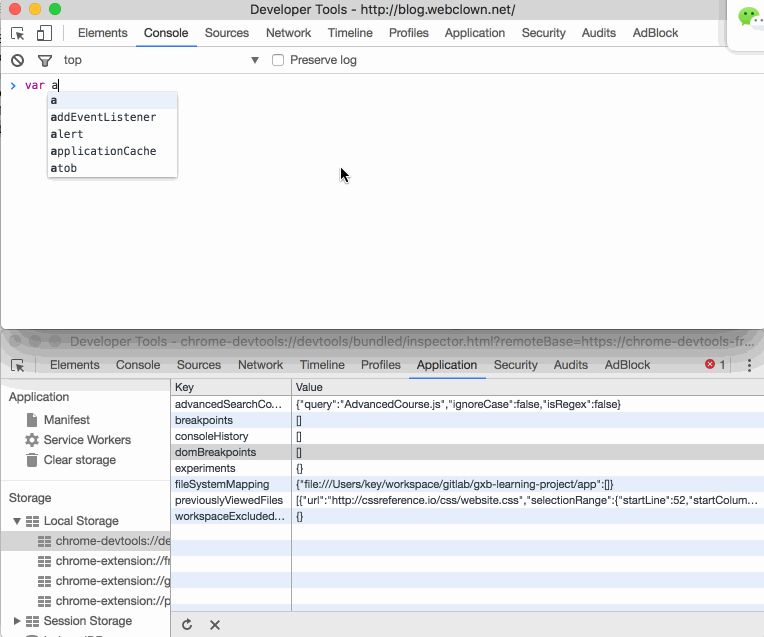Switch to Application tab in top window
Image resolution: width=764 pixels, height=637 pixels.
[x=475, y=33]
